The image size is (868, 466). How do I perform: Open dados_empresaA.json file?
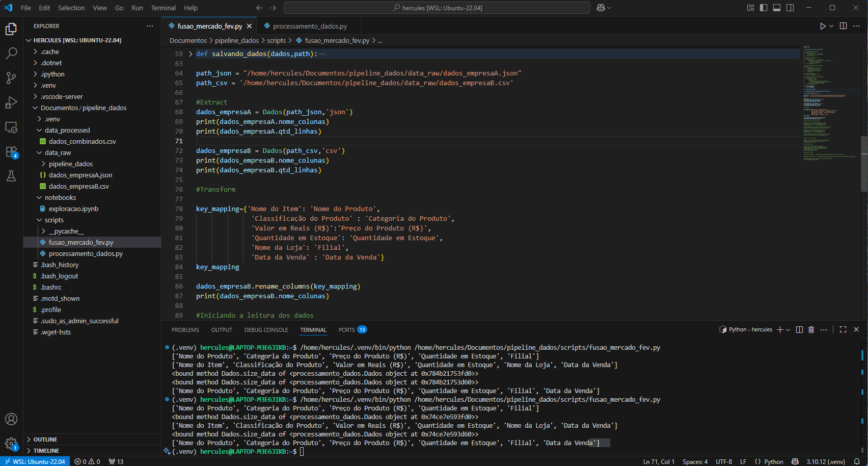92,175
